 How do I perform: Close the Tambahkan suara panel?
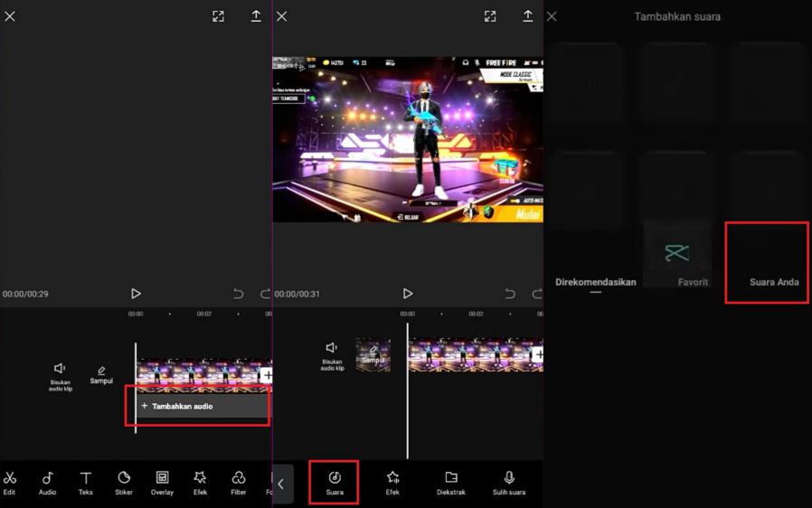click(x=552, y=16)
